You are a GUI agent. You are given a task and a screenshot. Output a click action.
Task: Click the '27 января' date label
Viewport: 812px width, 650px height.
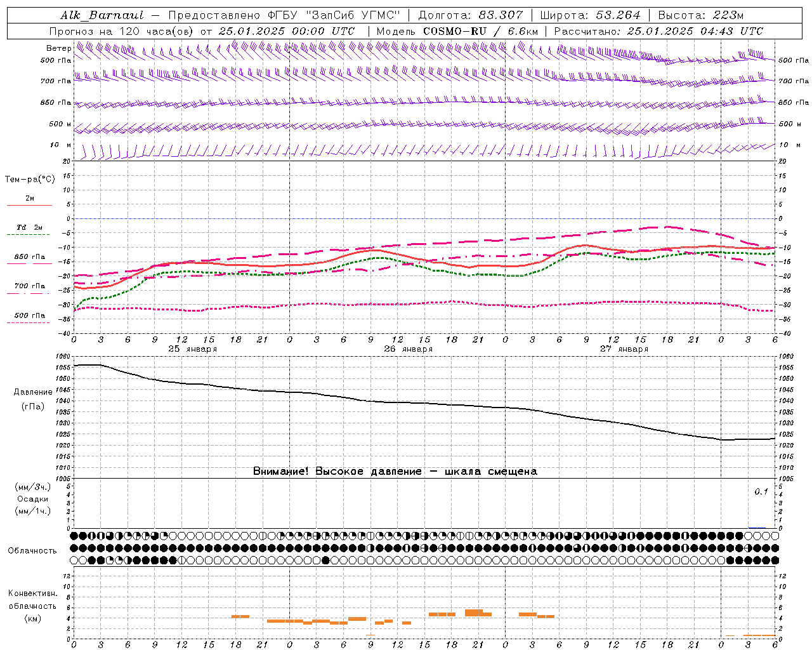tap(624, 349)
